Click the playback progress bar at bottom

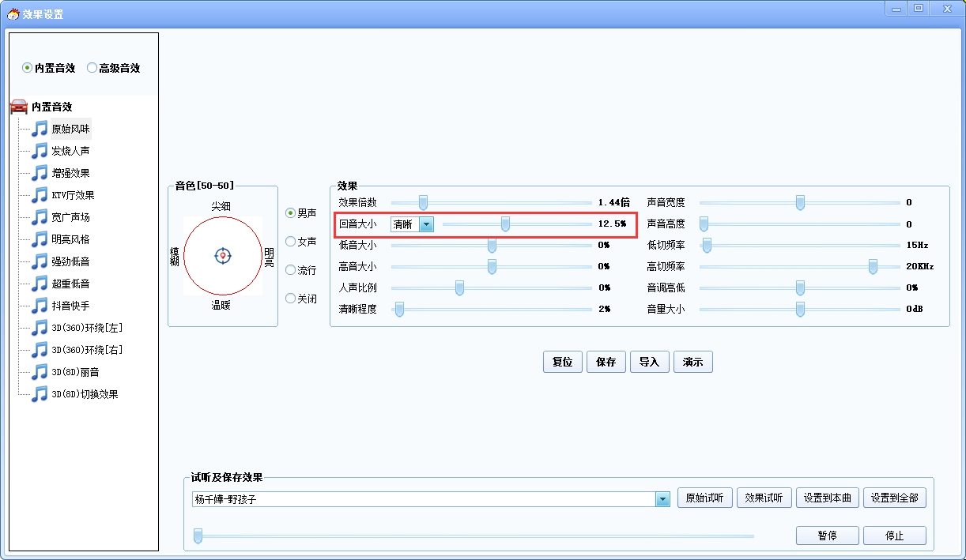[x=474, y=536]
